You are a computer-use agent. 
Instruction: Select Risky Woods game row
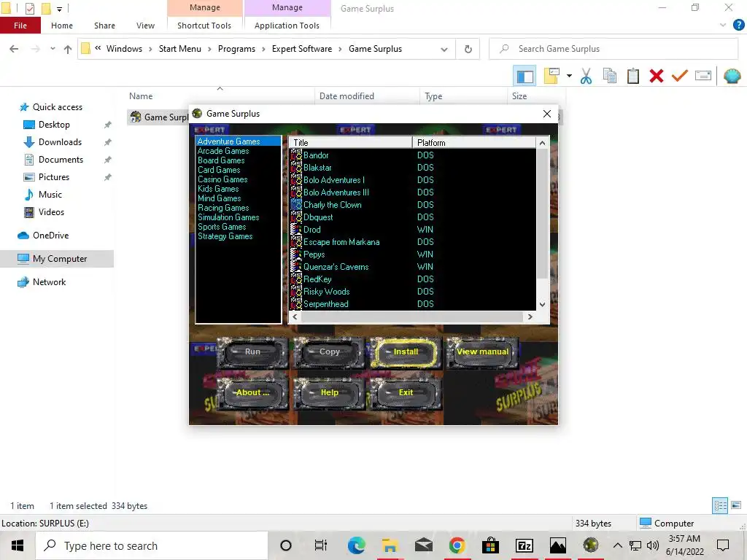click(x=412, y=292)
